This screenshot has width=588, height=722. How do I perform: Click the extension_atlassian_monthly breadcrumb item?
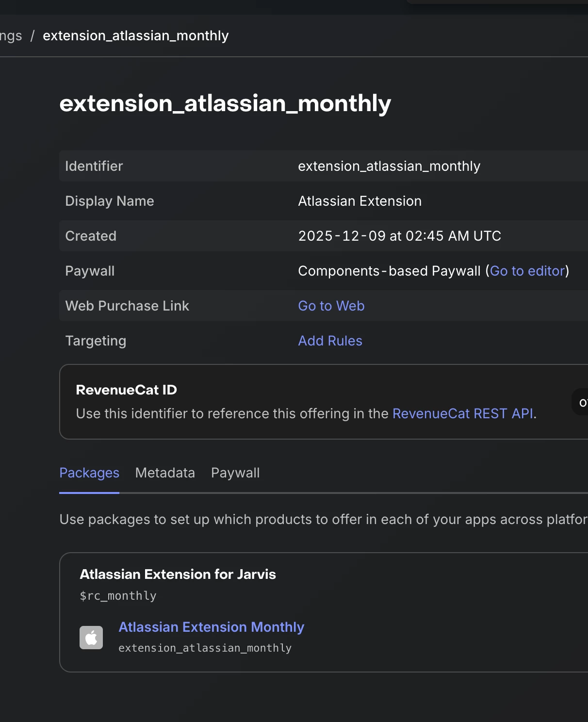click(135, 36)
